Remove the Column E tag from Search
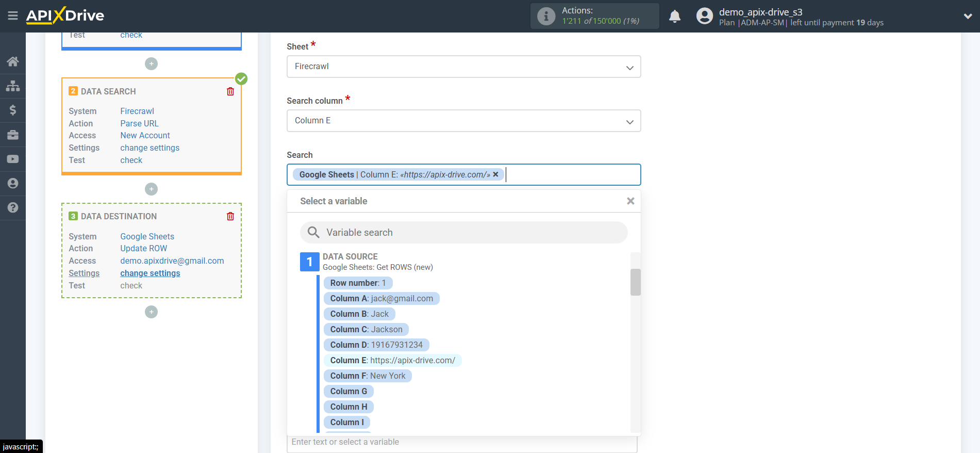This screenshot has width=980, height=453. pos(495,174)
